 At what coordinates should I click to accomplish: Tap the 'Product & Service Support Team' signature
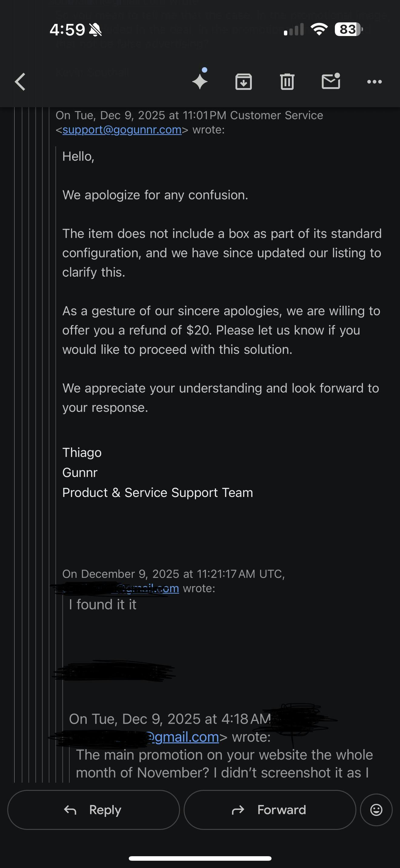[x=158, y=493]
